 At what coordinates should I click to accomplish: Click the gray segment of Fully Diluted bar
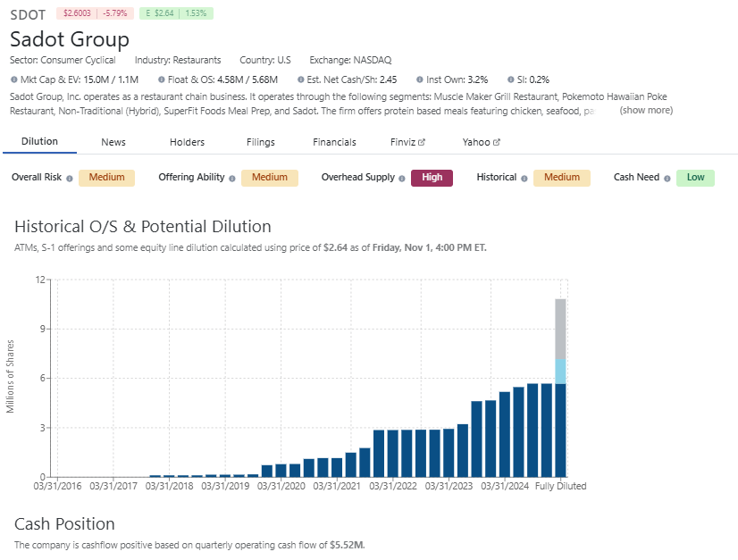[x=560, y=328]
